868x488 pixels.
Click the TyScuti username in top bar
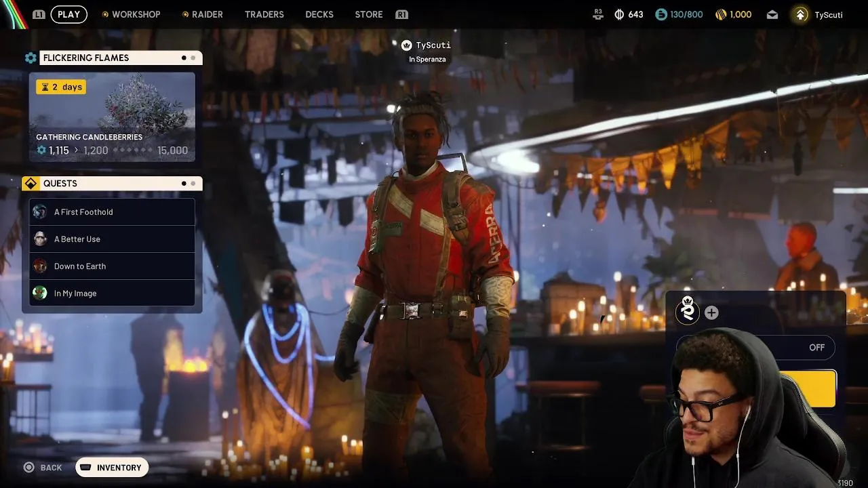click(829, 14)
